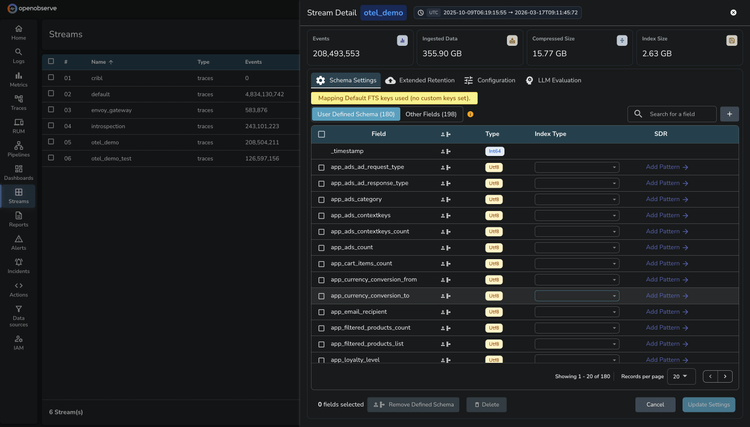
Task: Select Other Fields (198) tab
Action: (x=431, y=114)
